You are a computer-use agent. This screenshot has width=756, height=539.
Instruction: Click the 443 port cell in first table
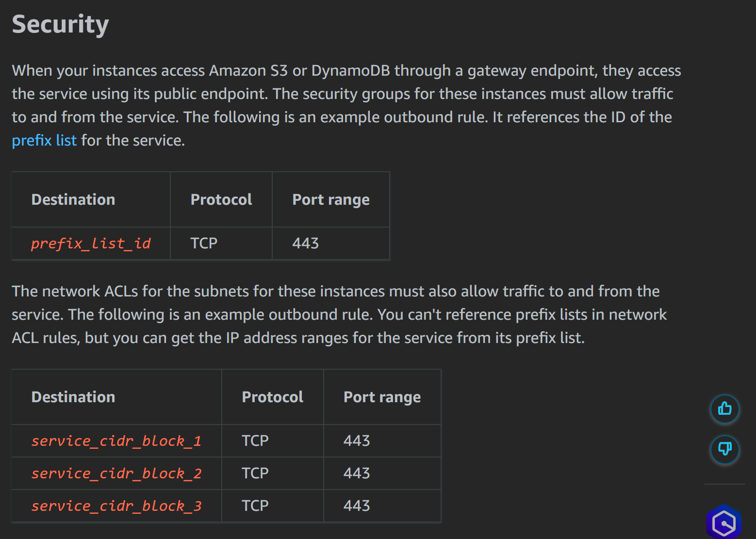click(x=306, y=243)
